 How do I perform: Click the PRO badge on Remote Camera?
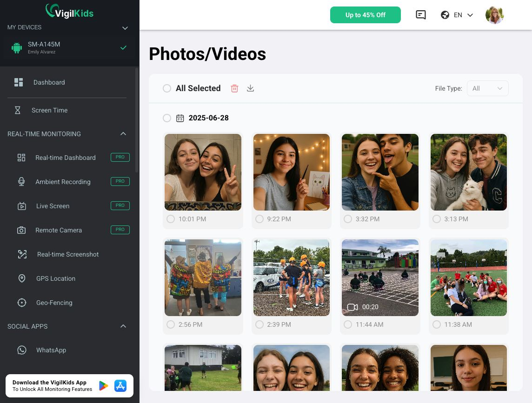pos(120,230)
